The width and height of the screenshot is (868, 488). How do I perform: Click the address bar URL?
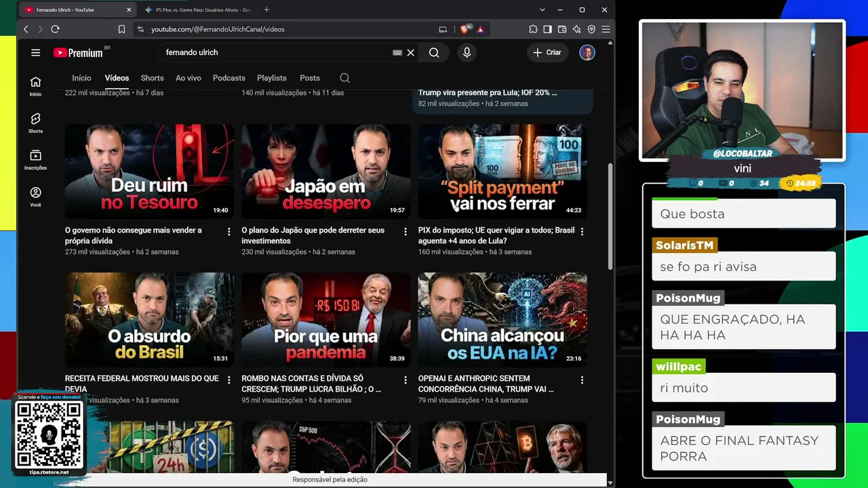click(x=218, y=29)
